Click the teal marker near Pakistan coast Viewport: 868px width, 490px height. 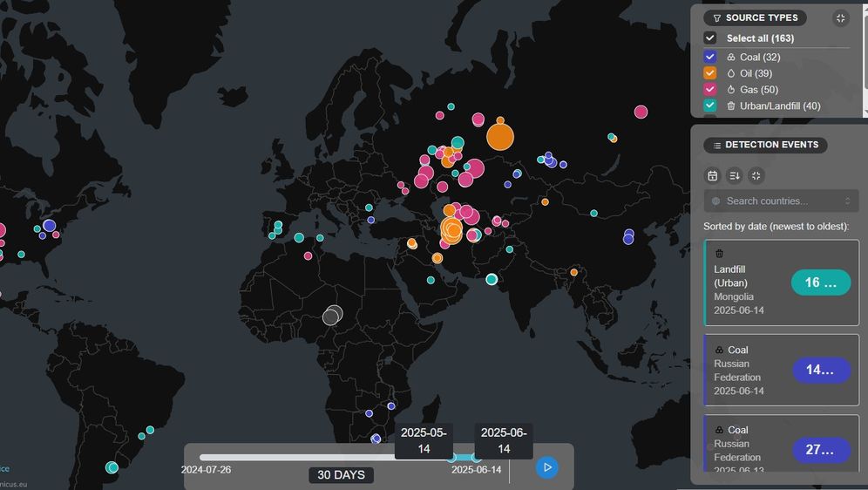pos(492,280)
